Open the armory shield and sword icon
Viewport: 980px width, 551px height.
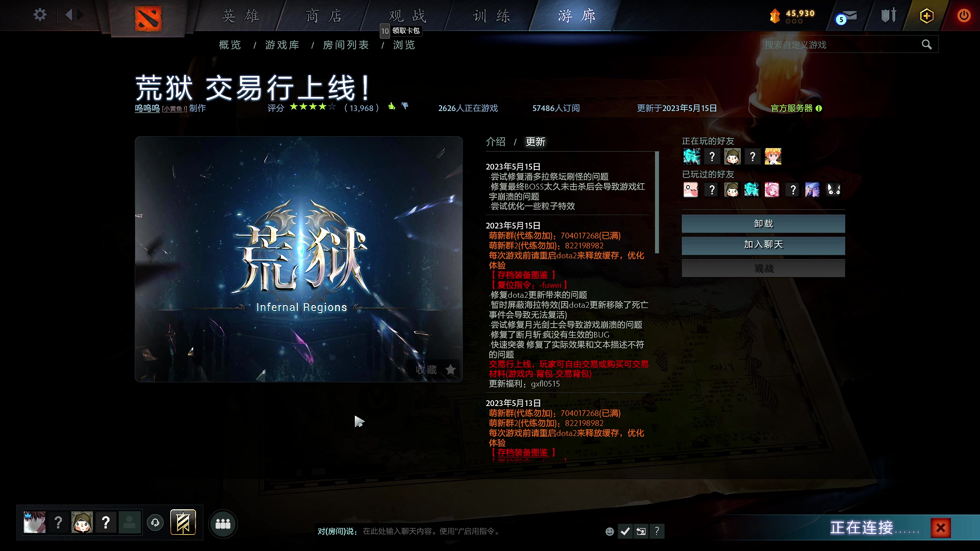889,16
